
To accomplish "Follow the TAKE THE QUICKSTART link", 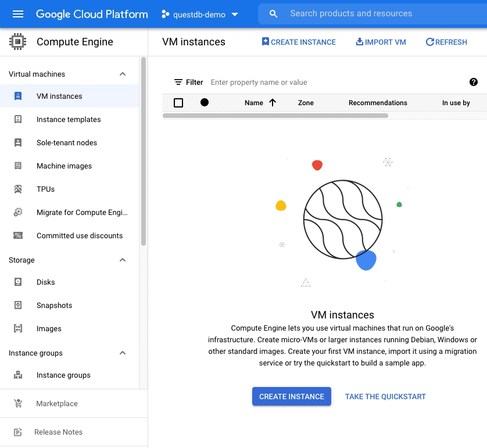I will click(x=385, y=396).
